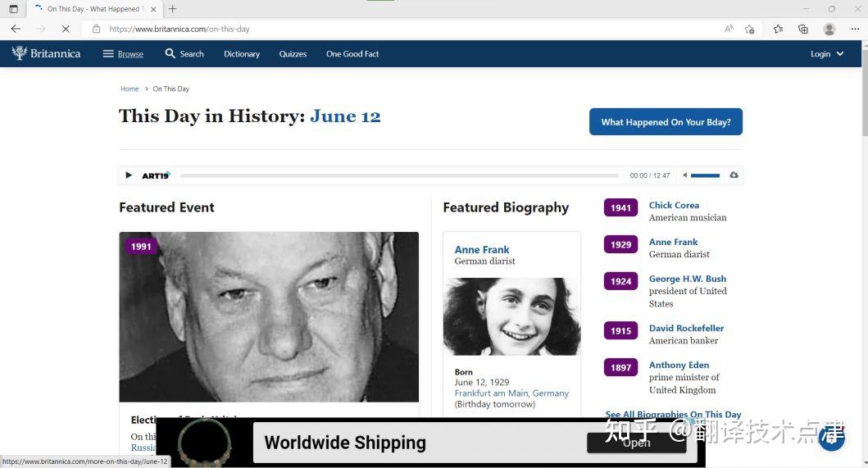The height and width of the screenshot is (468, 868).
Task: Open the Quizzes menu item
Action: point(293,54)
